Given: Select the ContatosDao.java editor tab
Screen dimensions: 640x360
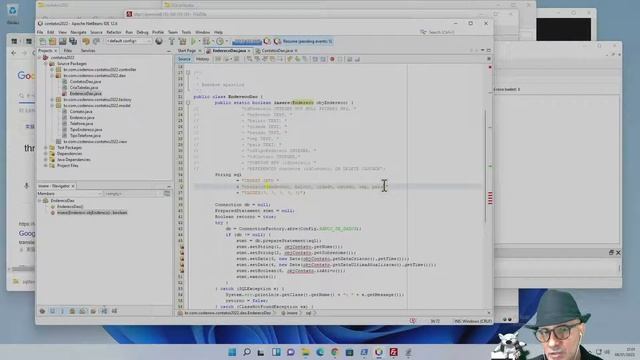Looking at the screenshot, I should (x=278, y=51).
